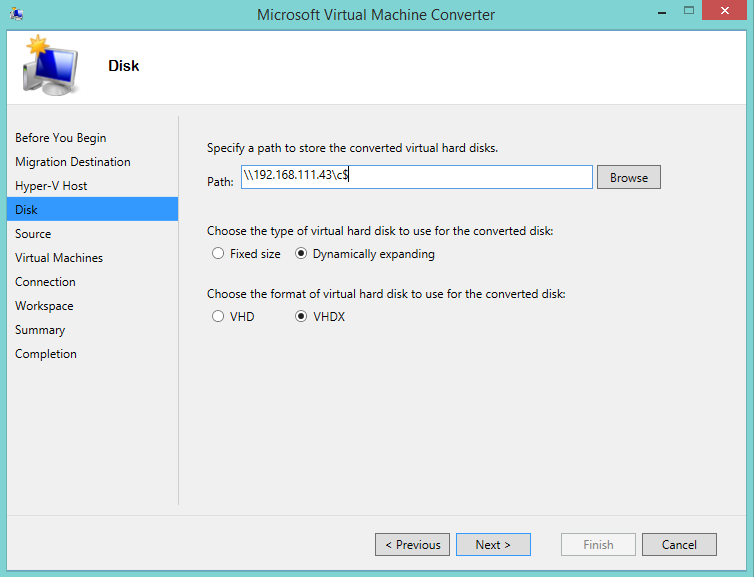This screenshot has width=754, height=577.
Task: Click the Next > button
Action: [x=493, y=545]
